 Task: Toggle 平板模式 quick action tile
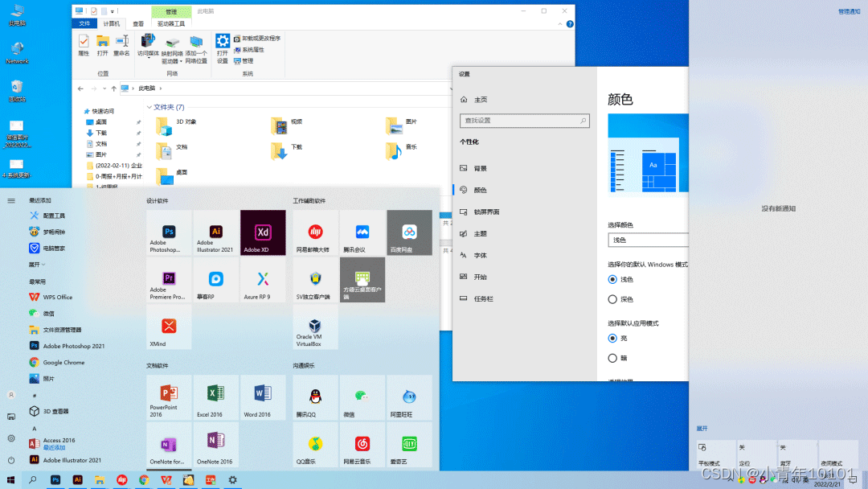715,454
